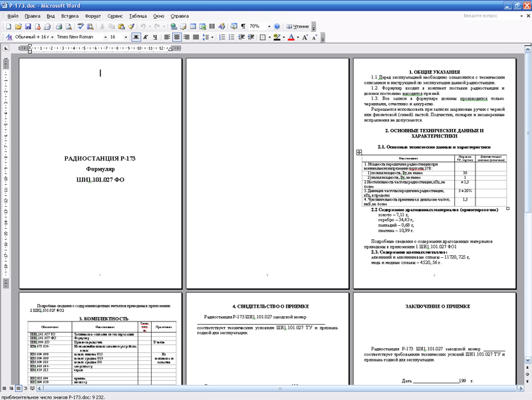This screenshot has width=532, height=400.
Task: Click the Format Painter brush icon
Action: (x=131, y=27)
